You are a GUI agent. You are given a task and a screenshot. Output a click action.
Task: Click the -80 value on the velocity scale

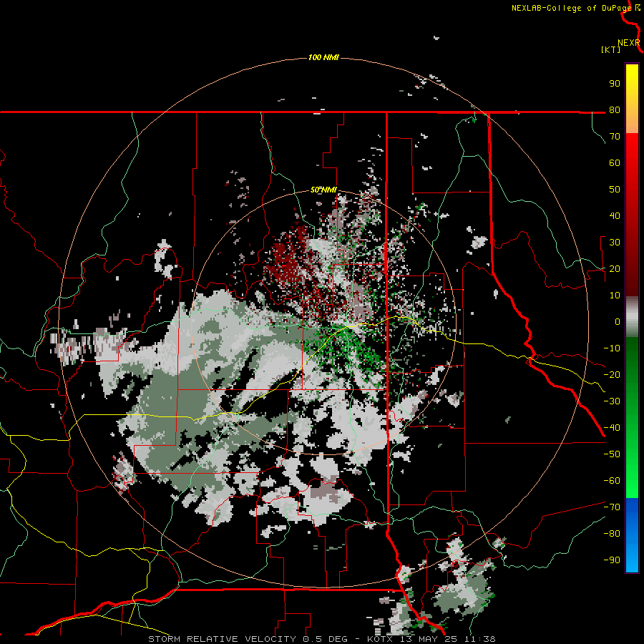pyautogui.click(x=612, y=534)
